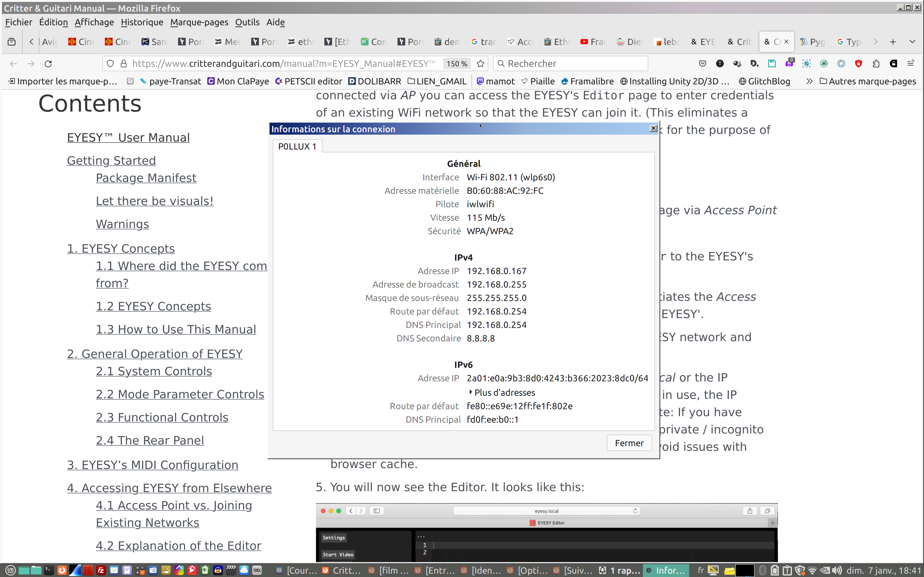Open the teal floppy disk extension
This screenshot has height=577, width=924.
(x=772, y=64)
